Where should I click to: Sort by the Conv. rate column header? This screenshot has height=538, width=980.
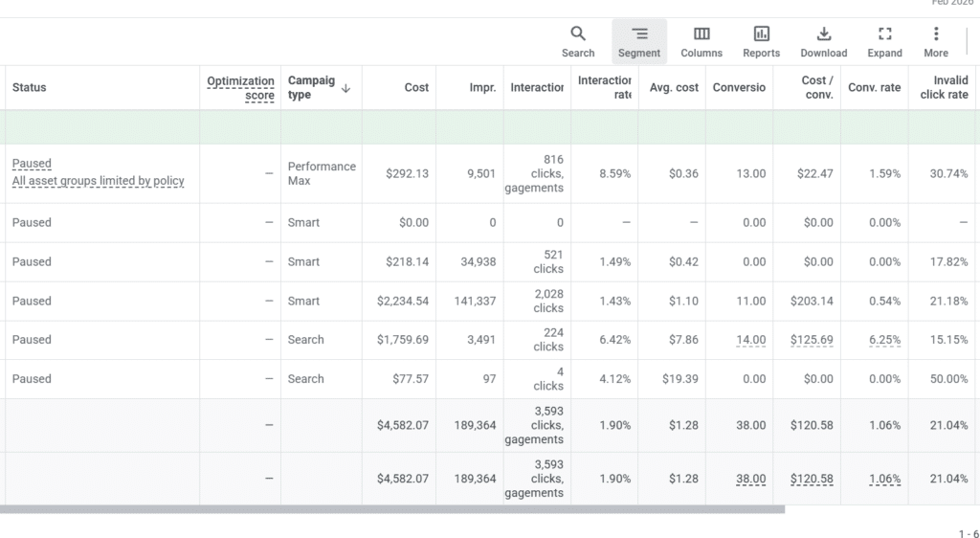tap(874, 87)
